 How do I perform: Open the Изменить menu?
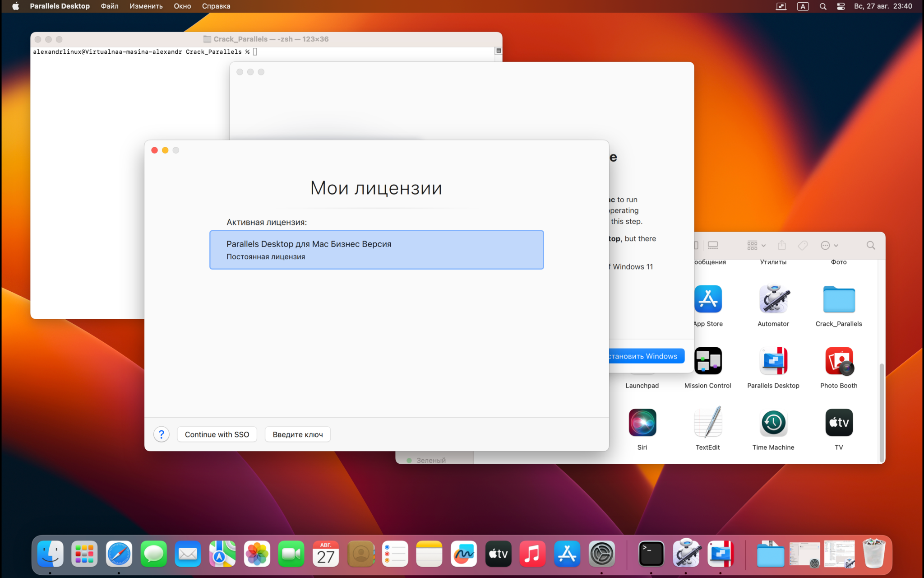pos(146,6)
